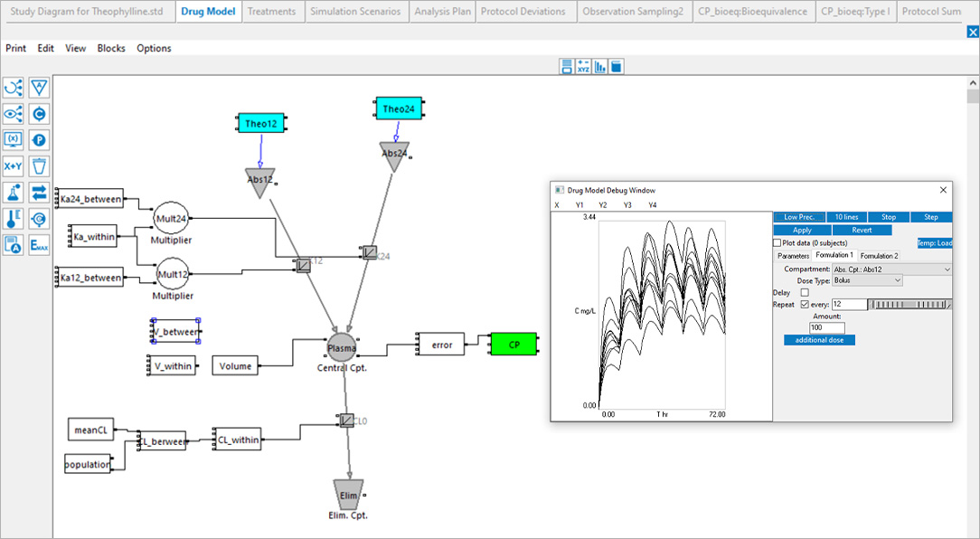The image size is (980, 539).
Task: Click the bar chart toolbar icon
Action: coord(600,67)
